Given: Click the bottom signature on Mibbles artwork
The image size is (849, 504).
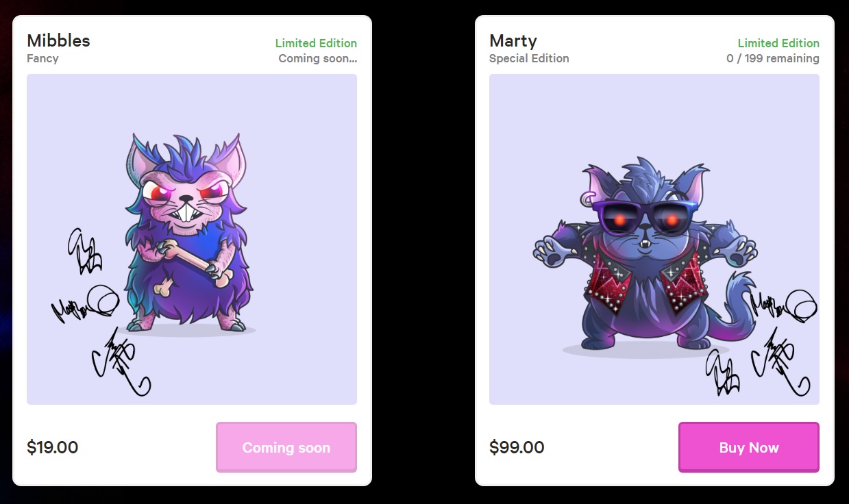Looking at the screenshot, I should [121, 361].
